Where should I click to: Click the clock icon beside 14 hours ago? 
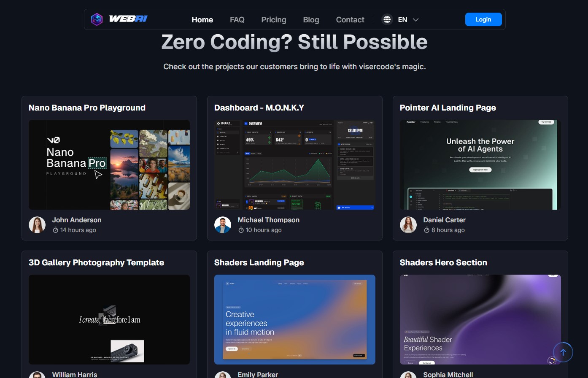click(55, 230)
